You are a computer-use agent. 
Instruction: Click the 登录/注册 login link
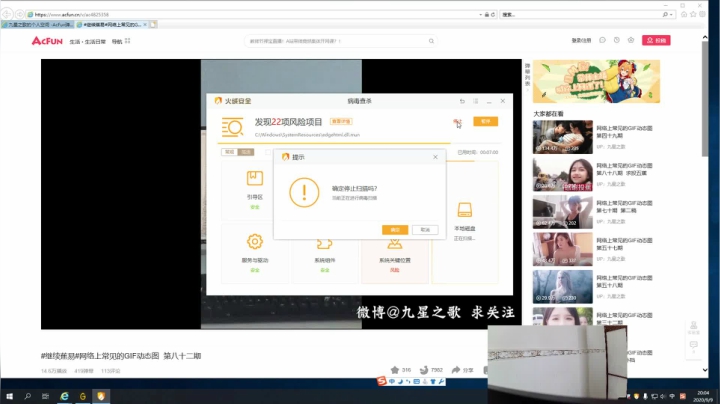[x=581, y=40]
